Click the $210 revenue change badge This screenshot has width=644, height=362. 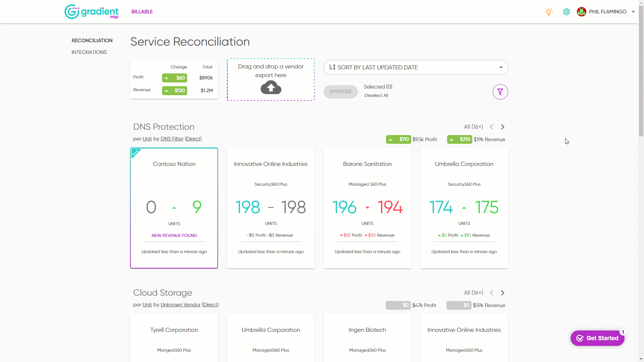(460, 139)
